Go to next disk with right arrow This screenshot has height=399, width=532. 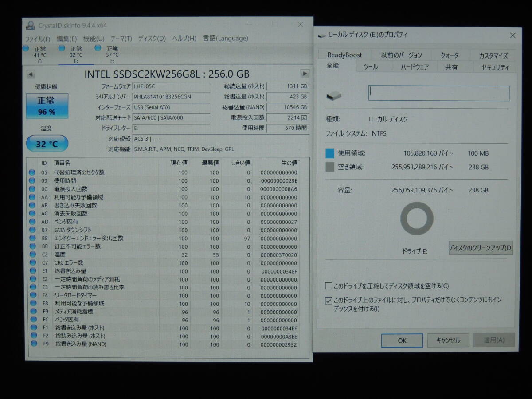(x=305, y=74)
